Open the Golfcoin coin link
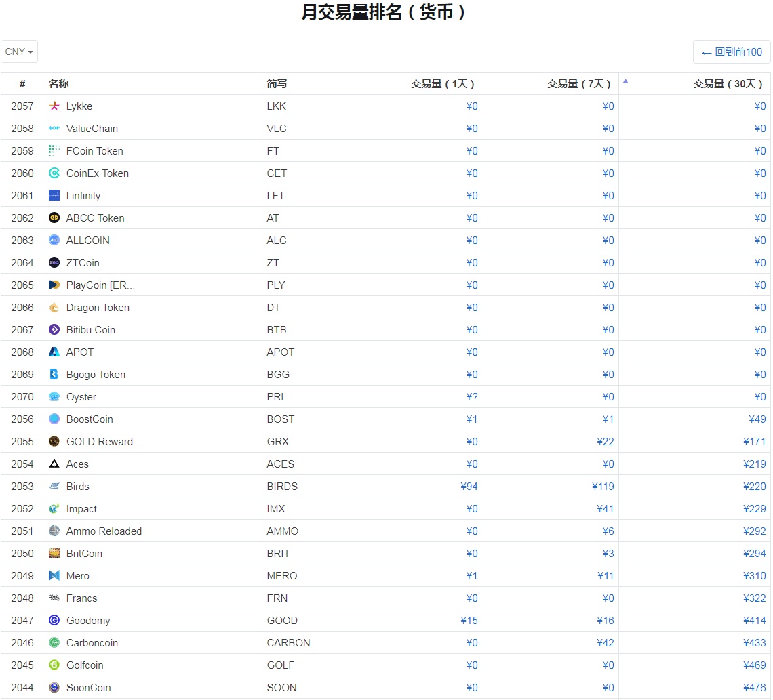The width and height of the screenshot is (773, 700). click(85, 665)
